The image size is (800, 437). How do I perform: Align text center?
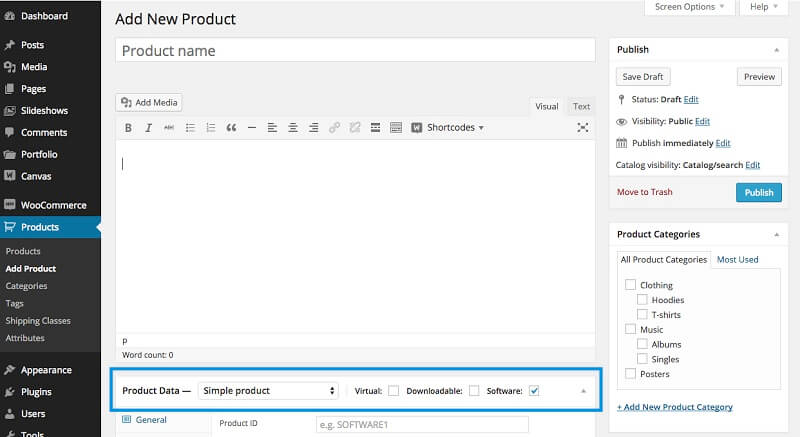(293, 127)
